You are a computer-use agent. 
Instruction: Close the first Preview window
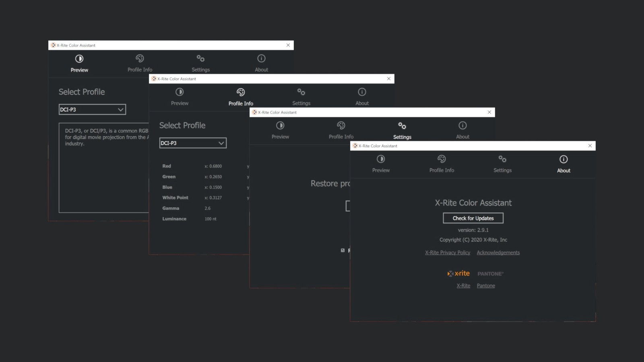point(288,45)
